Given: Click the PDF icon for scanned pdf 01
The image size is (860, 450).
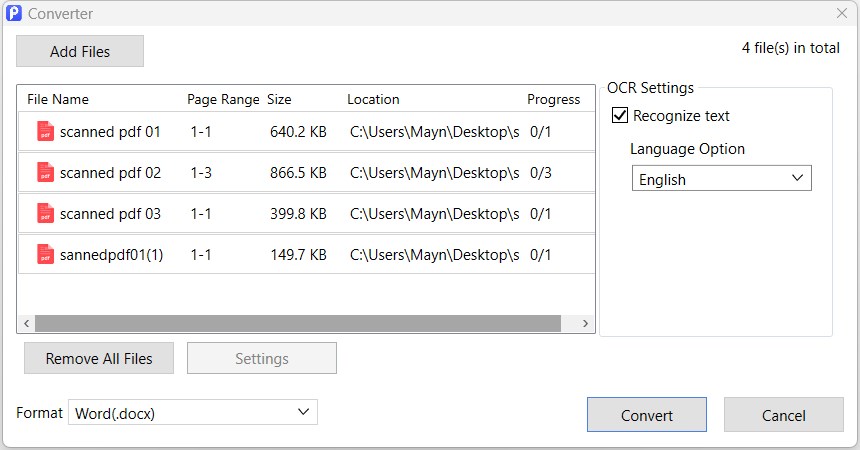Looking at the screenshot, I should 45,132.
